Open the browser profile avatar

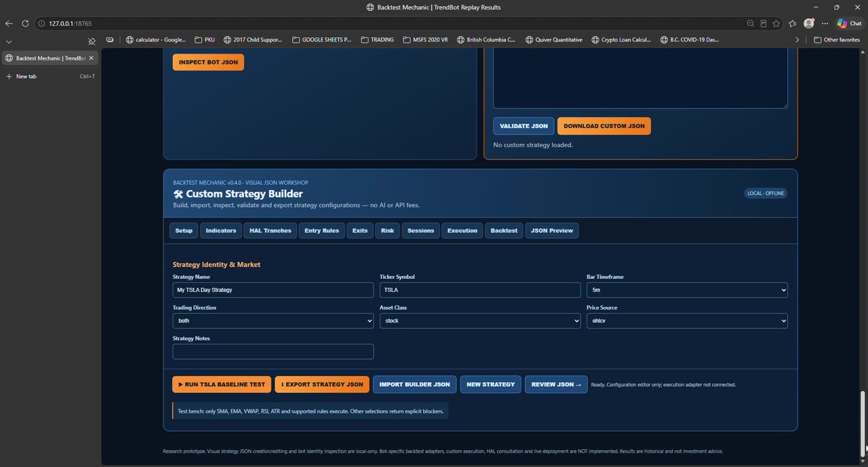(809, 23)
